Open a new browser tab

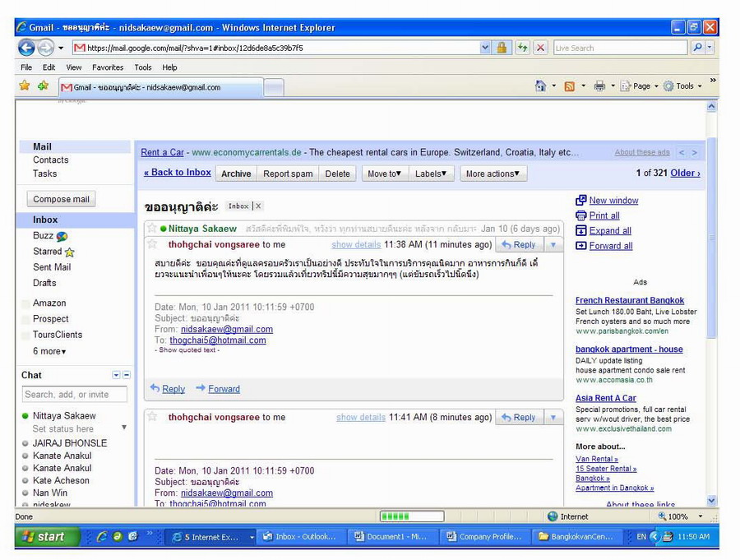point(273,87)
